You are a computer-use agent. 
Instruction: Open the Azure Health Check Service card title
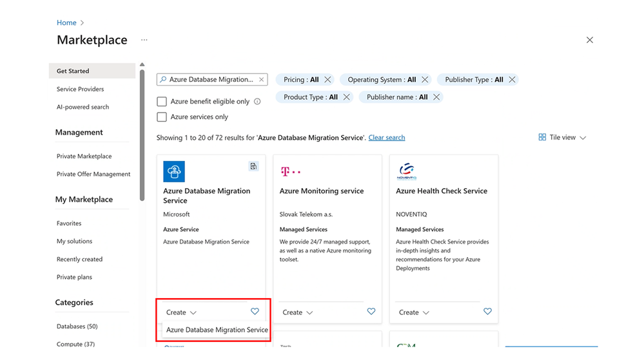coord(442,191)
